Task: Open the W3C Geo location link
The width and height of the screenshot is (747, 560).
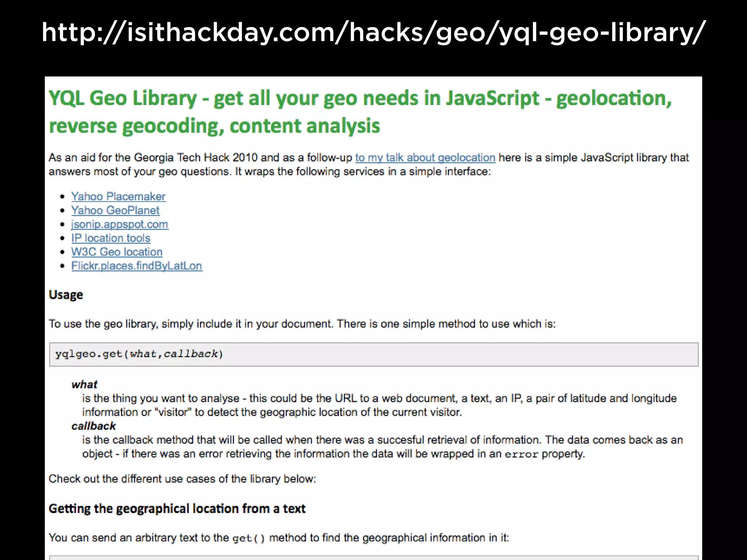Action: [117, 252]
